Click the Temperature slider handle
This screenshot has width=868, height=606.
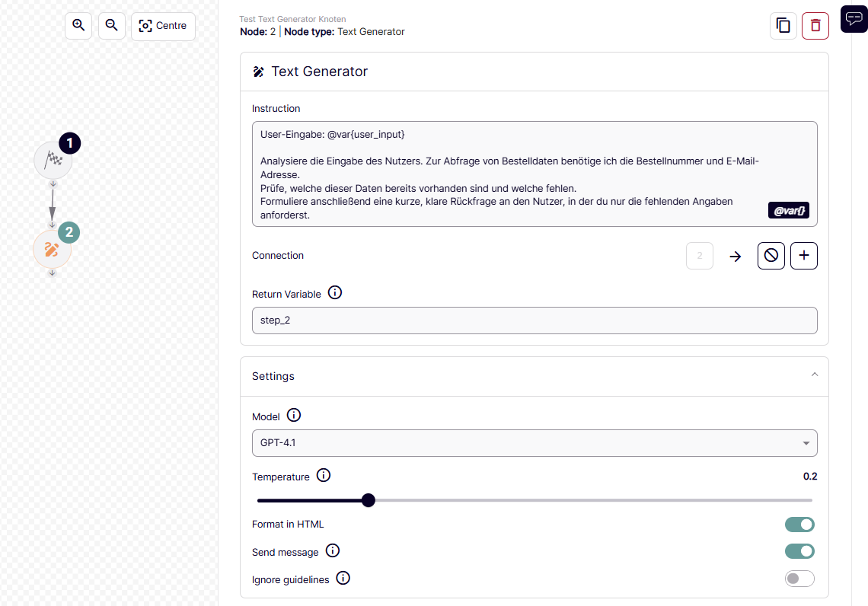[369, 500]
